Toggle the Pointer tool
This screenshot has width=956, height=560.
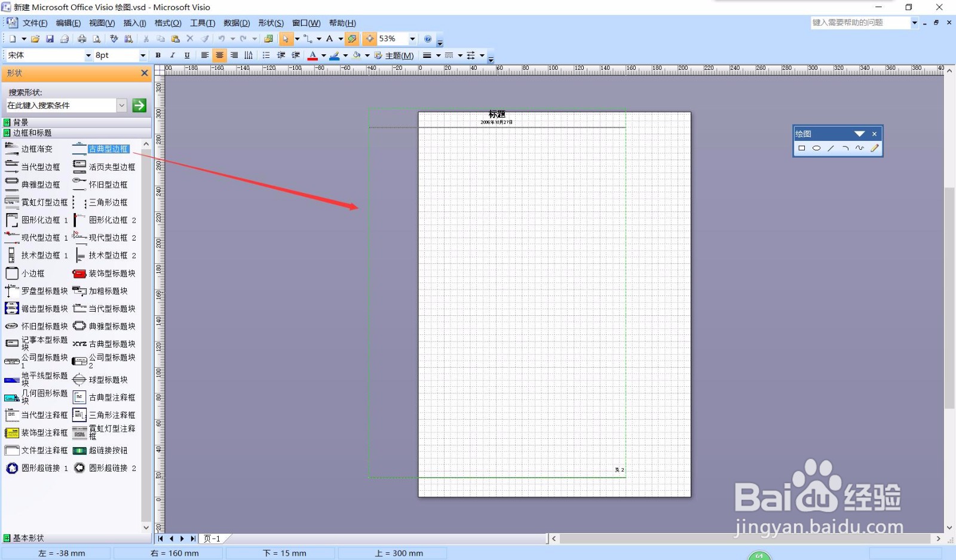coord(286,39)
